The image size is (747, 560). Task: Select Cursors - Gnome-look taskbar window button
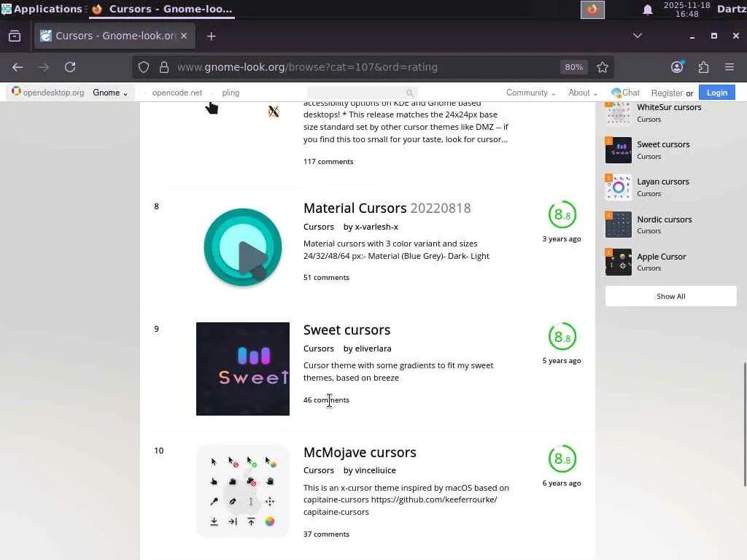pyautogui.click(x=162, y=9)
